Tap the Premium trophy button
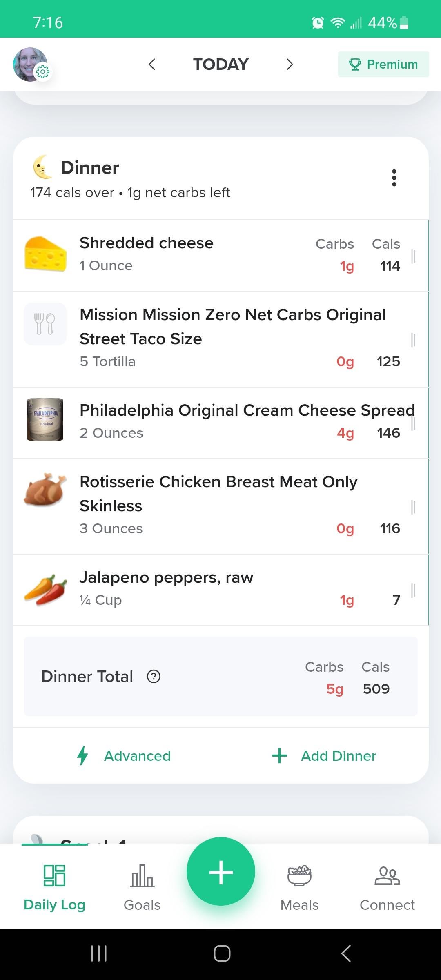The height and width of the screenshot is (980, 441). [383, 64]
